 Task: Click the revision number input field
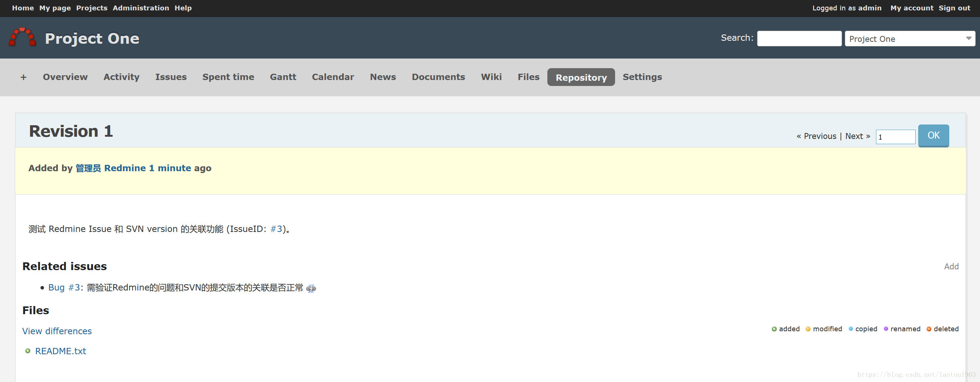[895, 137]
